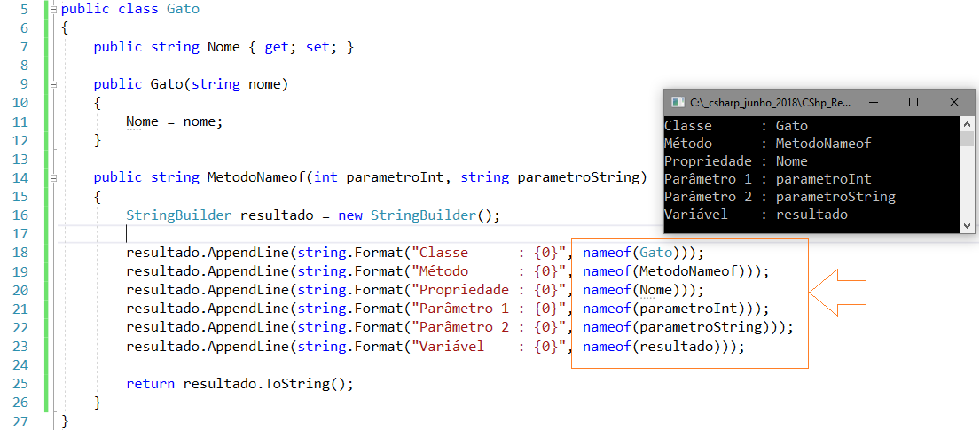The image size is (980, 430).
Task: Click the console title bar path text
Action: pos(770,102)
